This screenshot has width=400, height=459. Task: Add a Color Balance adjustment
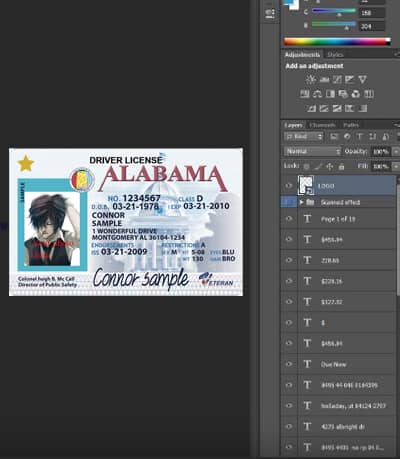[x=317, y=94]
